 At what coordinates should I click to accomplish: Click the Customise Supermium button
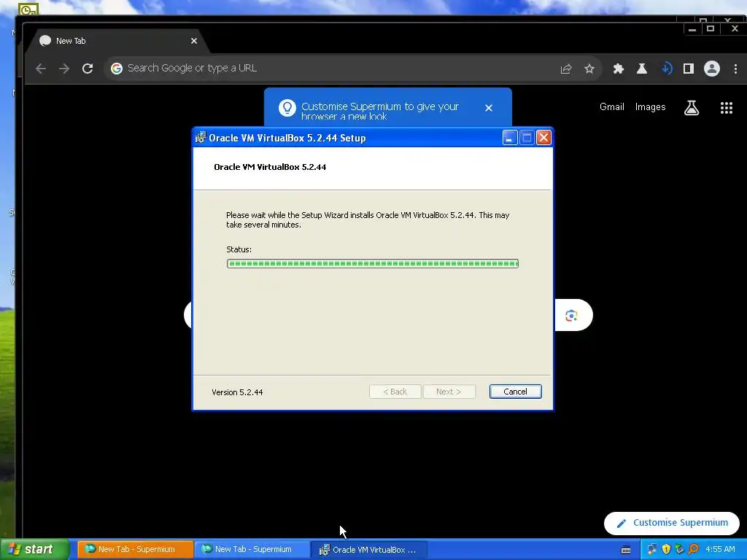(672, 523)
